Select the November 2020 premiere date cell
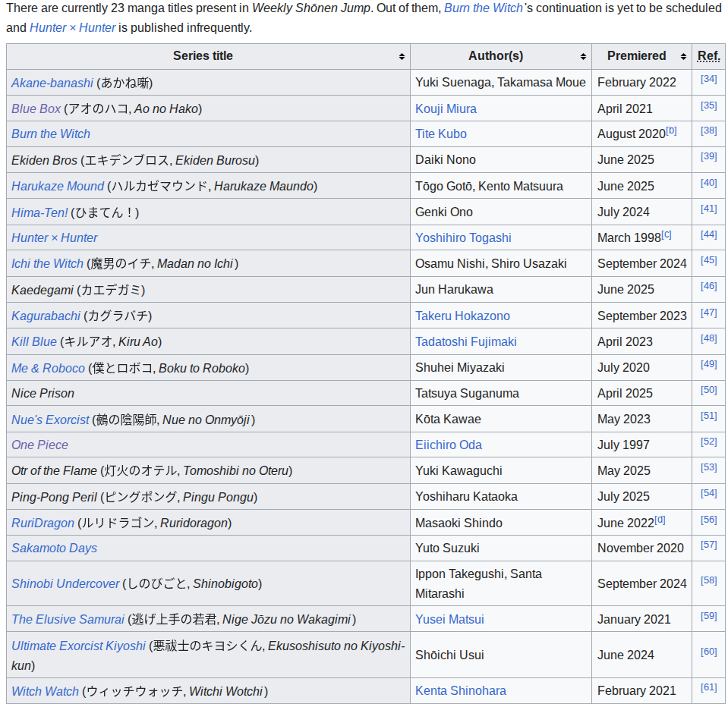Image resolution: width=728 pixels, height=704 pixels. (x=641, y=548)
